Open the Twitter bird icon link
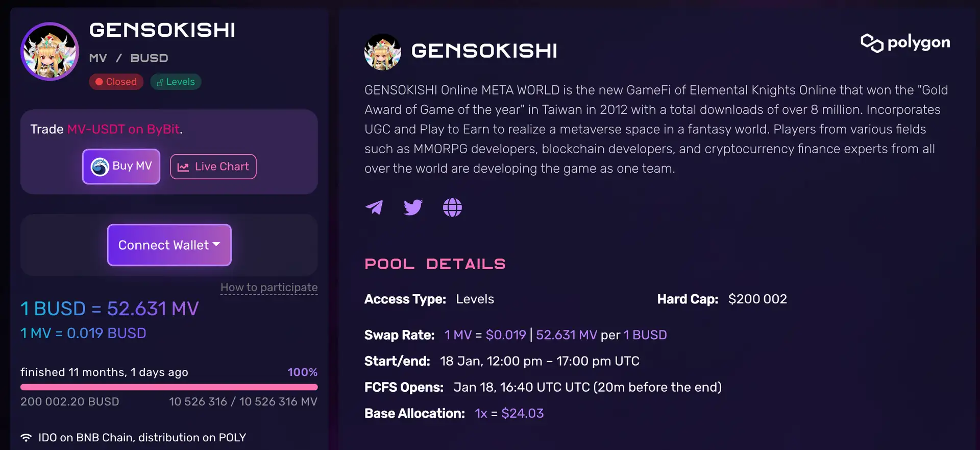The width and height of the screenshot is (980, 450). tap(413, 207)
